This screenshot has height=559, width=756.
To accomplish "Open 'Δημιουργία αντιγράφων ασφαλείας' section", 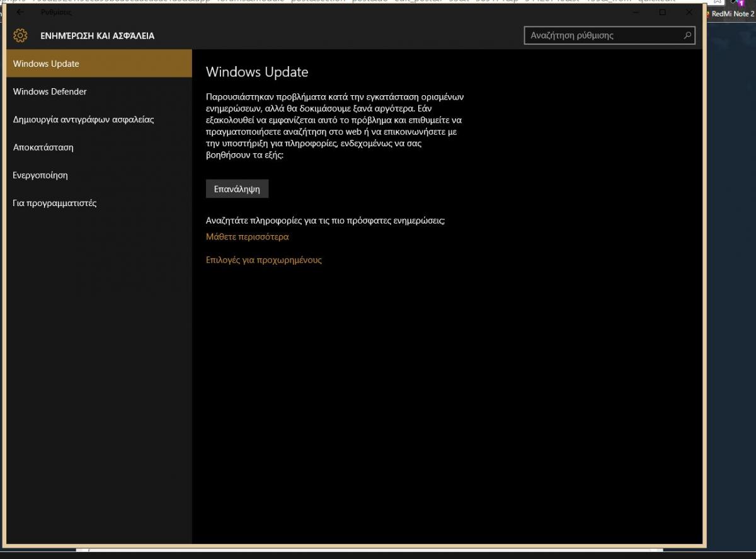I will click(x=99, y=119).
